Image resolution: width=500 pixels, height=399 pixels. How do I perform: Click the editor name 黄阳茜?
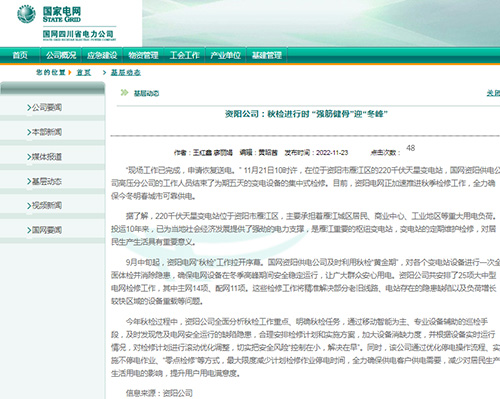point(268,153)
